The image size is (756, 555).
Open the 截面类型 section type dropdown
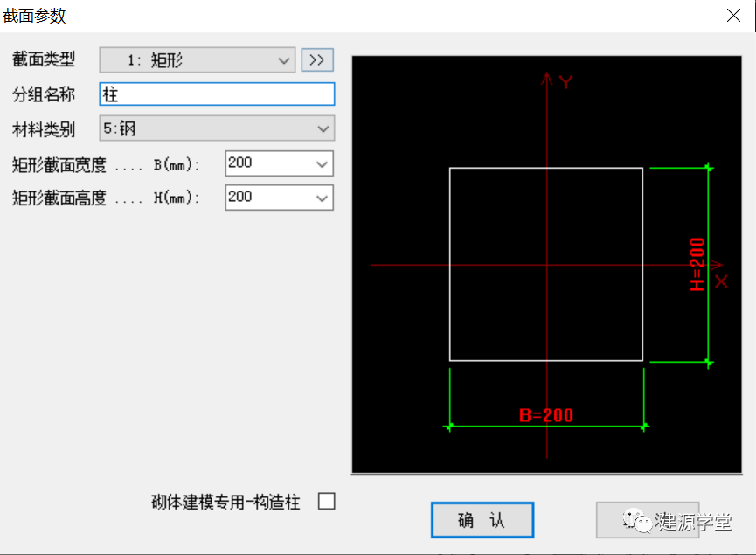pyautogui.click(x=284, y=59)
